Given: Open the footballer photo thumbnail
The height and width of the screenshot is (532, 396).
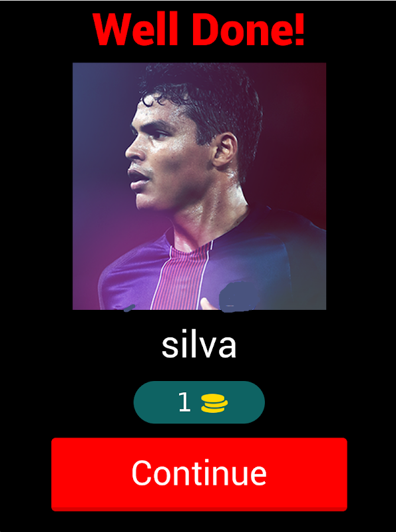Looking at the screenshot, I should tap(200, 186).
